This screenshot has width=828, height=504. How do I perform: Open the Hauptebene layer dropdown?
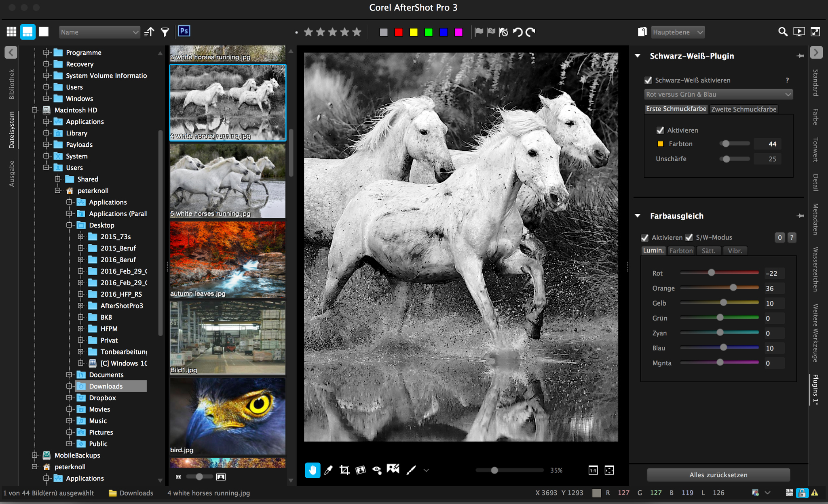click(x=678, y=32)
